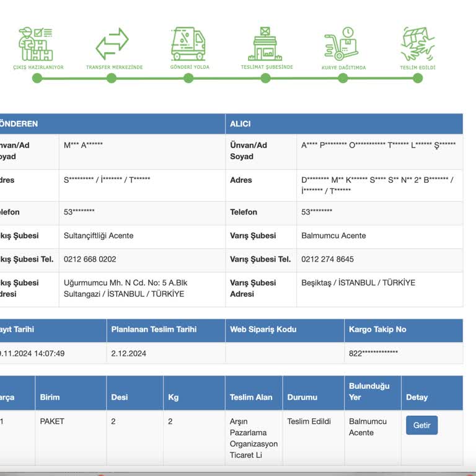Image resolution: width=476 pixels, height=476 pixels.
Task: Click departure branch phone 0212 668 0202
Action: coord(90,259)
